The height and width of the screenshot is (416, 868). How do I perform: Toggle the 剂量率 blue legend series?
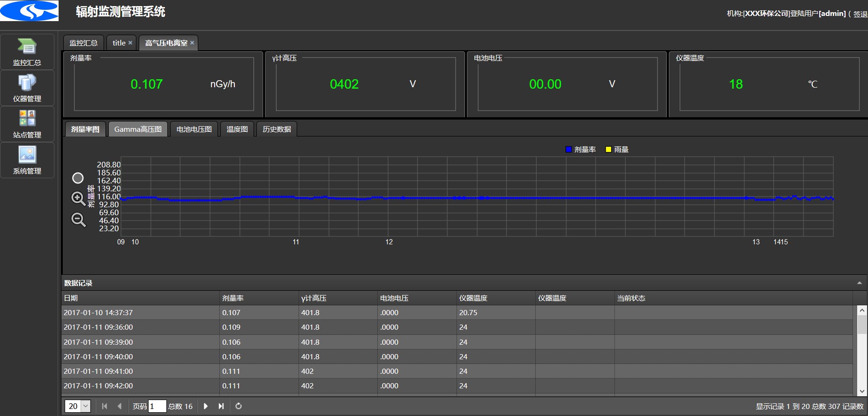click(580, 150)
